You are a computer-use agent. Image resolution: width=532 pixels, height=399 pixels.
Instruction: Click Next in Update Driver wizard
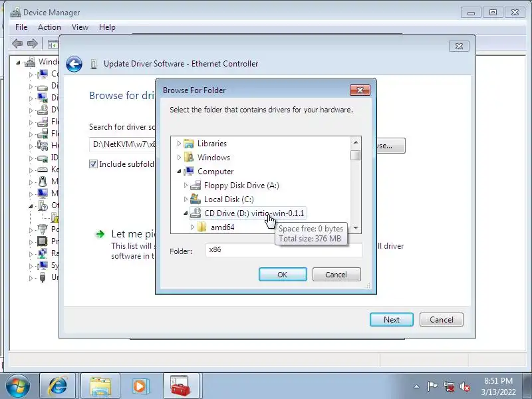click(x=392, y=320)
